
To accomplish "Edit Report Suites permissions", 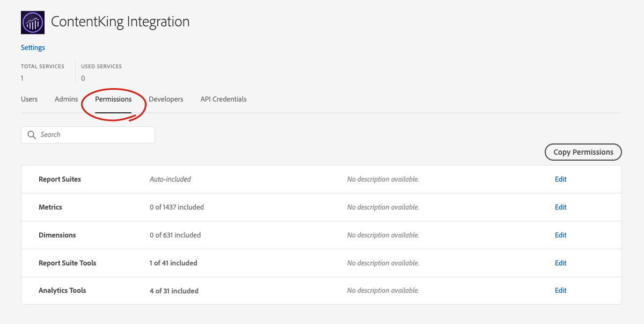I will click(x=561, y=179).
